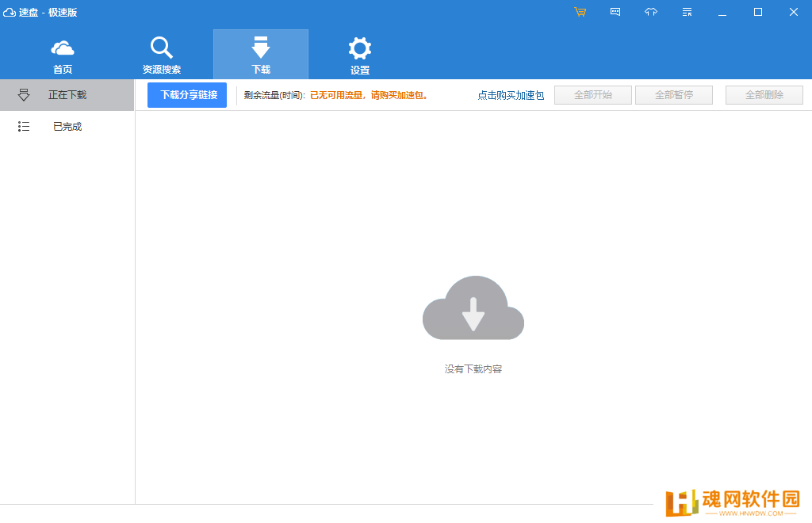Click the 全部开始 button
The width and height of the screenshot is (812, 523).
(593, 95)
